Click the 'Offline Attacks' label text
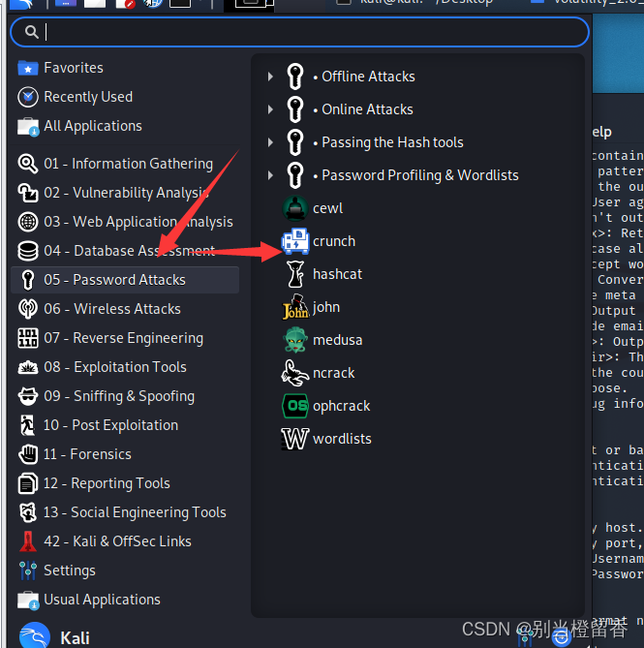 368,77
